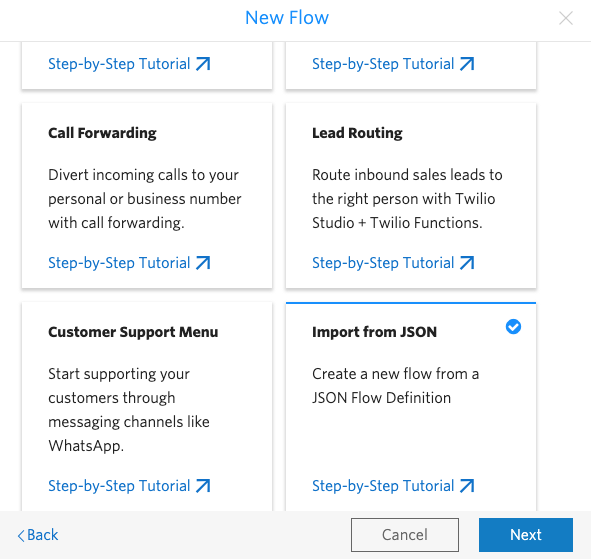Open Call Forwarding Step-by-Step Tutorial link
Screen dimensions: 591x559
point(129,263)
